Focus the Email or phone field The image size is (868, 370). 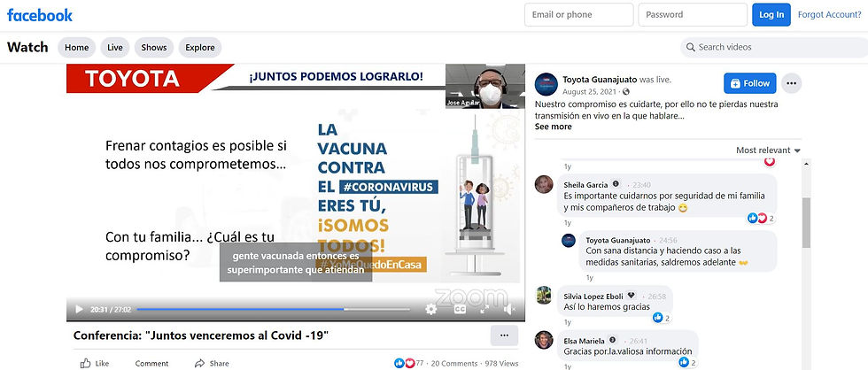point(579,15)
